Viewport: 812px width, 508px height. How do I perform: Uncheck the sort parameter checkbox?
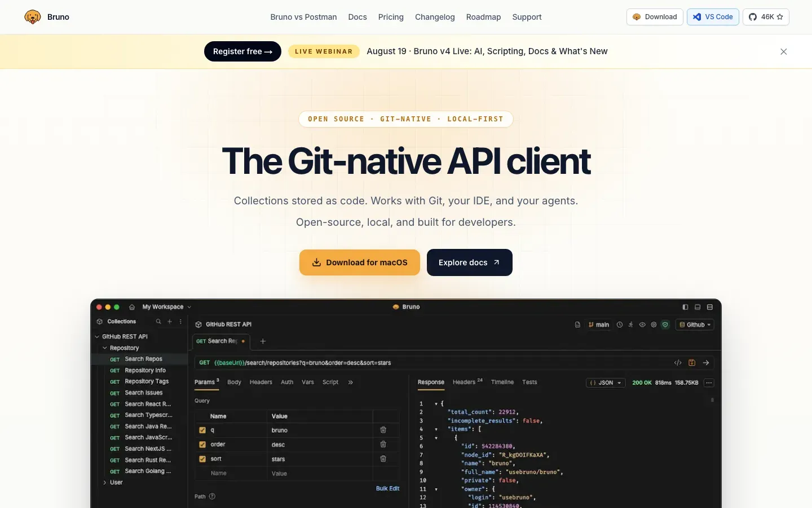(202, 459)
